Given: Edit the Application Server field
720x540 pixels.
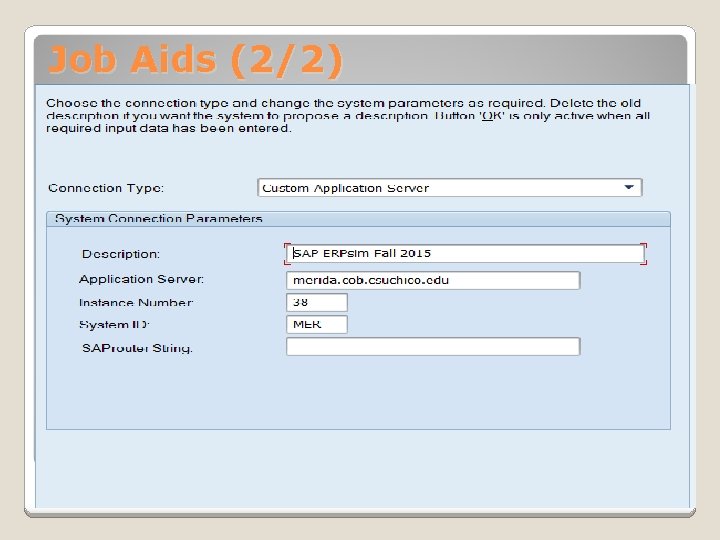Looking at the screenshot, I should (433, 280).
